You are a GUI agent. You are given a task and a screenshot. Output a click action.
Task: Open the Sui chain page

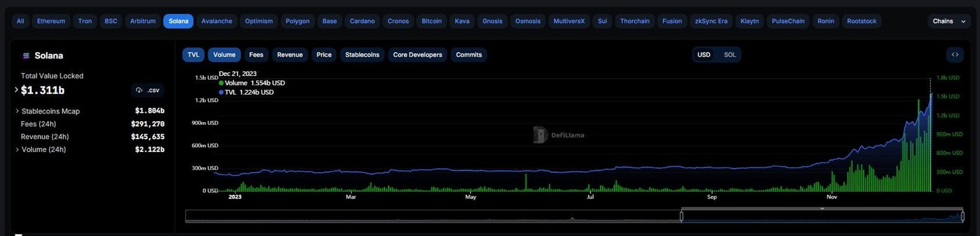coord(603,21)
